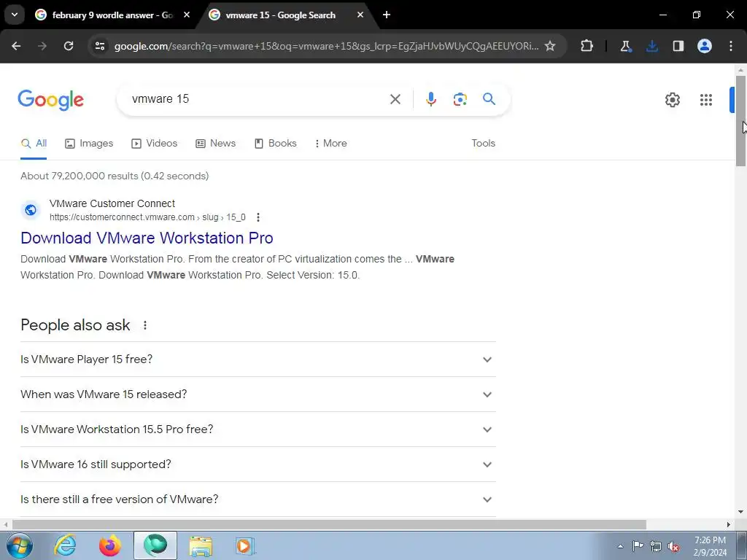747x560 pixels.
Task: Close the february 9 wordle answer tab
Action: click(187, 15)
